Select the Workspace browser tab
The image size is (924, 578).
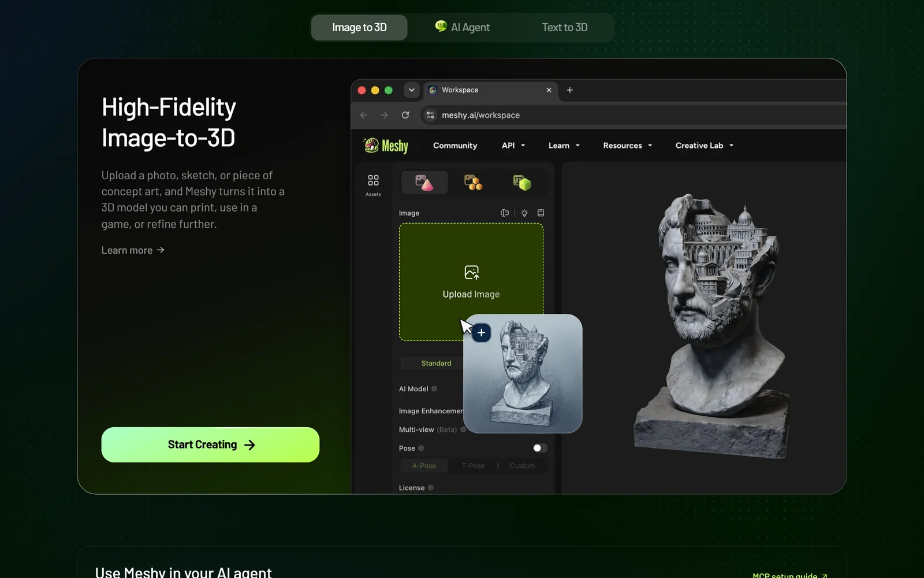point(490,90)
